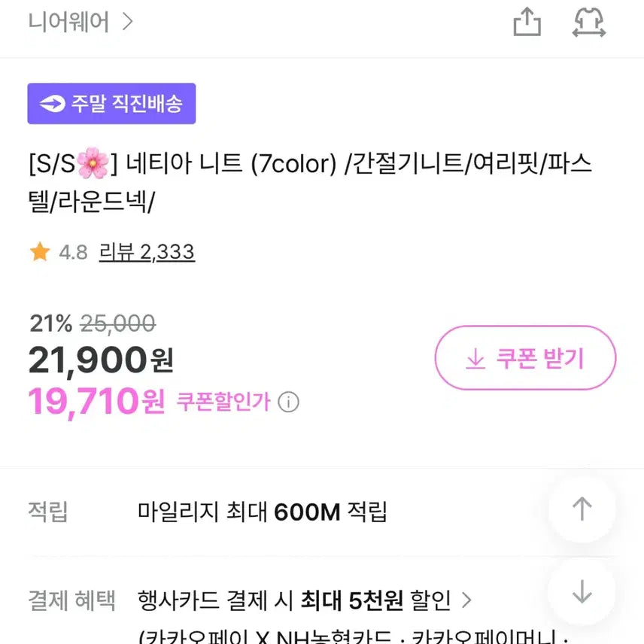This screenshot has height=644, width=644.
Task: Click the 쿠폰 받기 button
Action: [525, 358]
